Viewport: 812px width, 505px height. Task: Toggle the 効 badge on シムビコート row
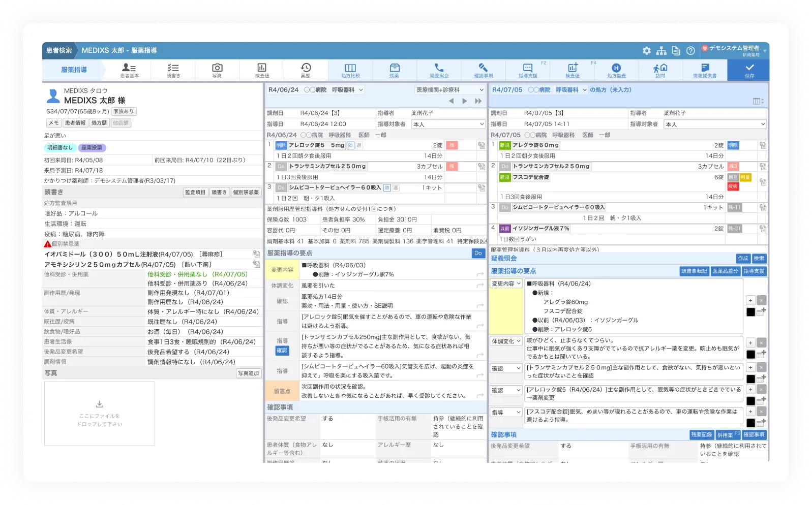pos(387,188)
